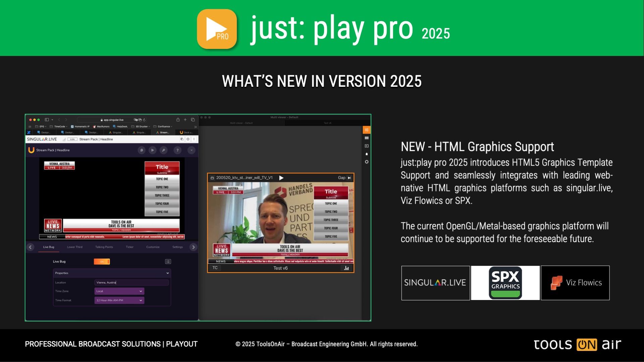The height and width of the screenshot is (362, 644).
Task: Click the gear settings icon in viewer sidebar
Action: click(367, 162)
